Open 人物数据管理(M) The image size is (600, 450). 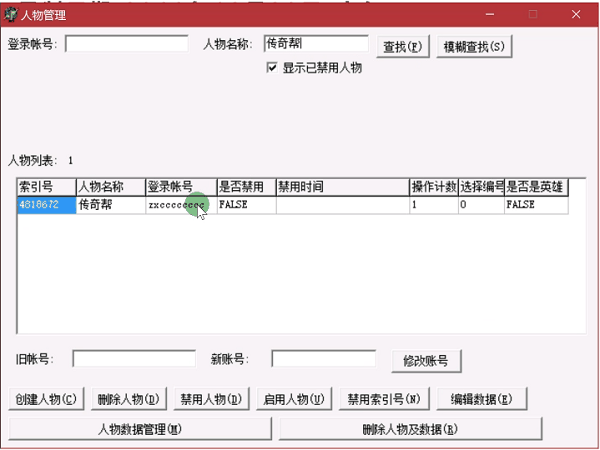coord(140,429)
